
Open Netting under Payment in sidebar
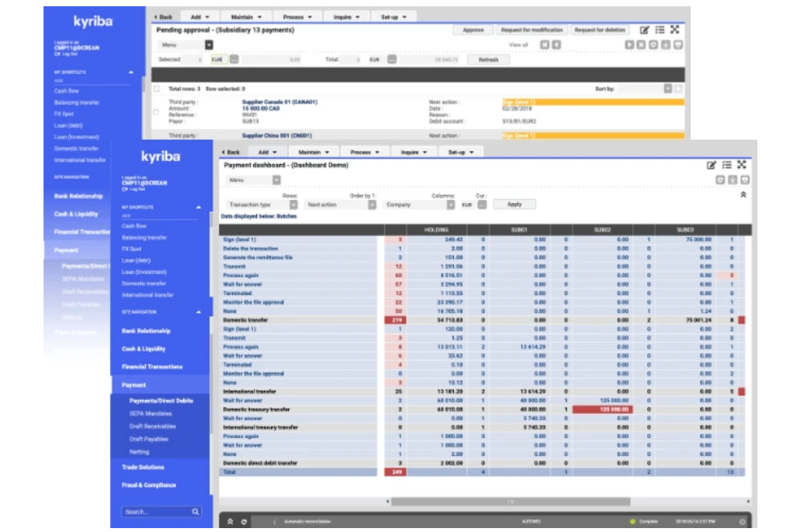coord(139,452)
